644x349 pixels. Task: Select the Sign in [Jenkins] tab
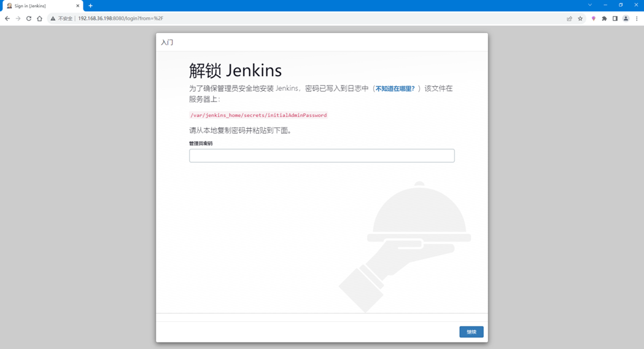(x=43, y=6)
